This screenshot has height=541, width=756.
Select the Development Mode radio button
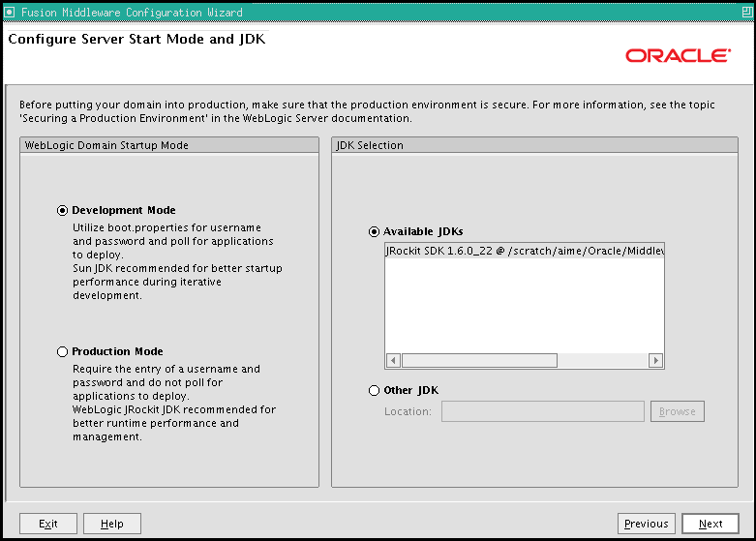tap(62, 210)
